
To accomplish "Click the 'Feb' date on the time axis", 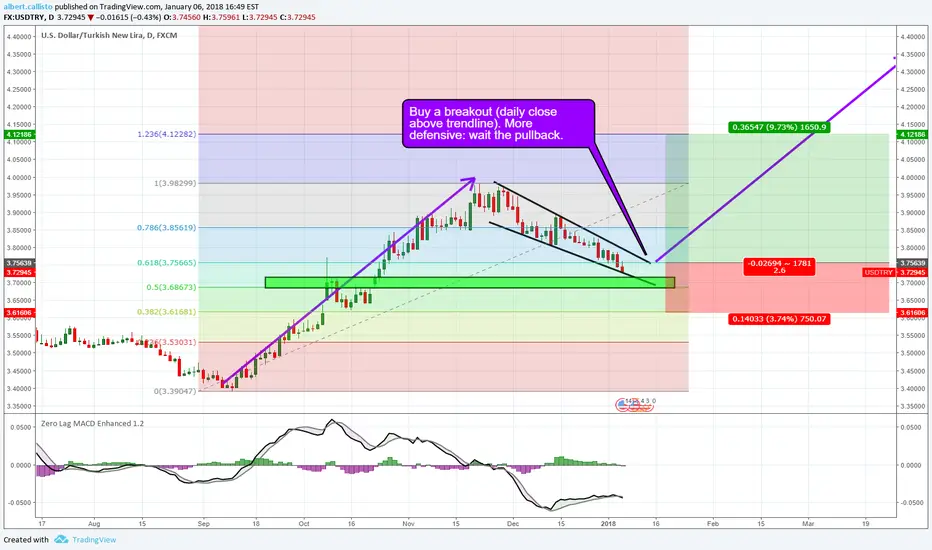I will [713, 524].
